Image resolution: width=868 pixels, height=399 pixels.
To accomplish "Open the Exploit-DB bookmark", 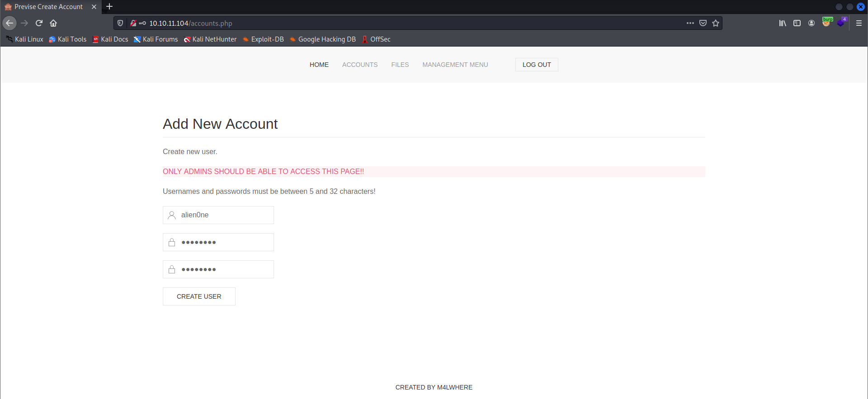I will [x=263, y=39].
